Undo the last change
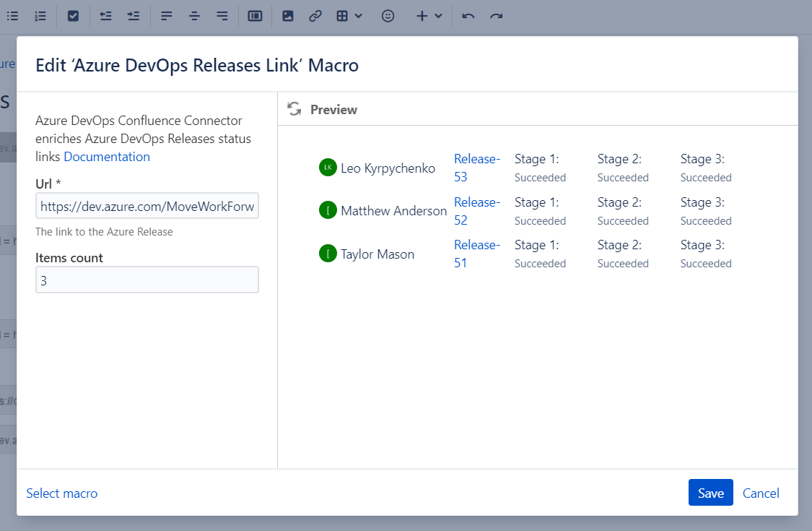Screen dimensions: 812x531 click(468, 15)
